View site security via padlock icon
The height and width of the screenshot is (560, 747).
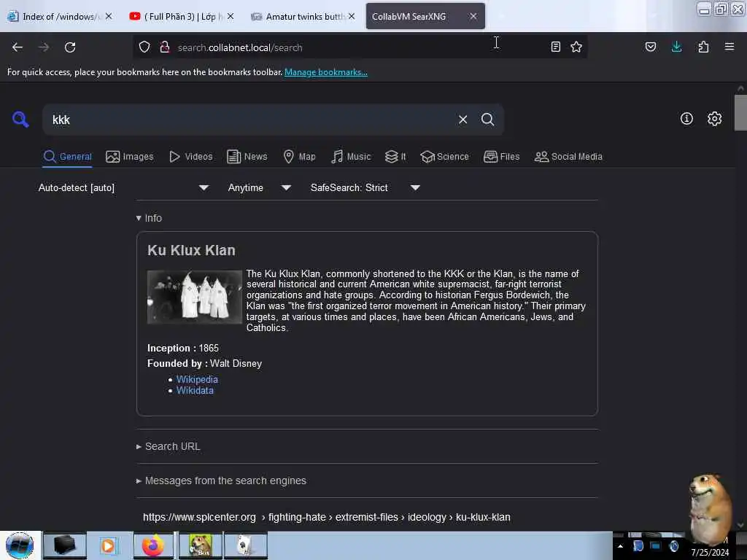[165, 47]
